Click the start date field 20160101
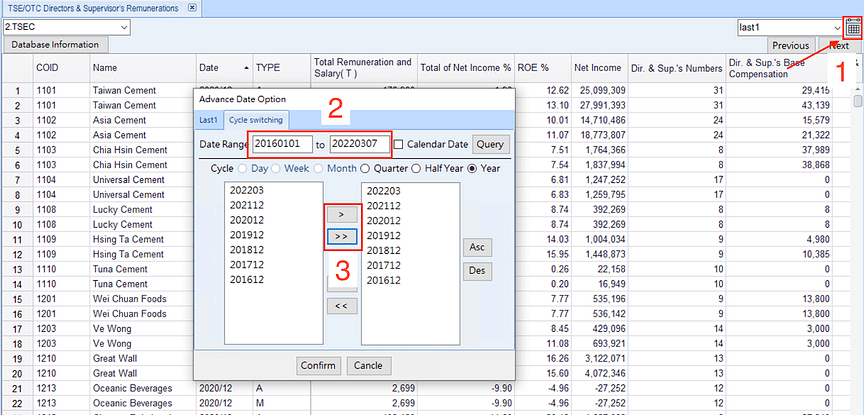 [283, 144]
